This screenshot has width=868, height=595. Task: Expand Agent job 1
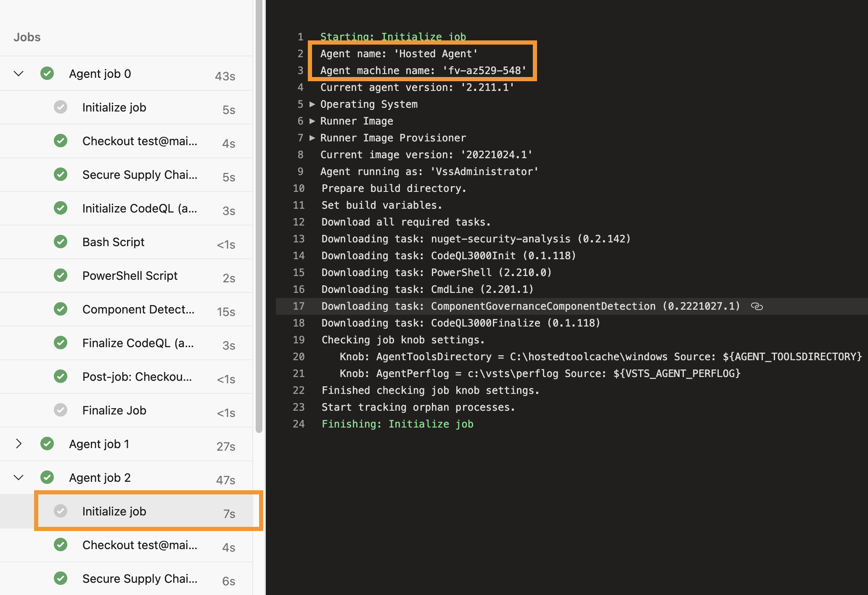click(x=18, y=444)
